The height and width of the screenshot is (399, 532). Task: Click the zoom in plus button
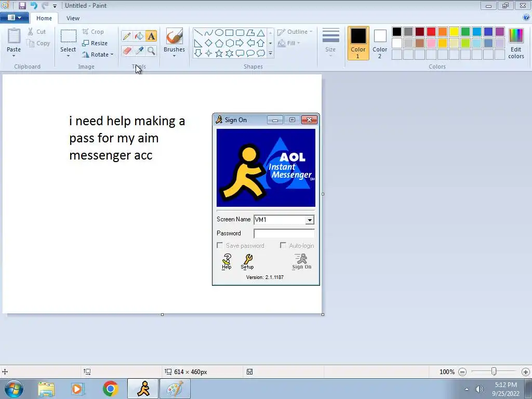coord(526,372)
